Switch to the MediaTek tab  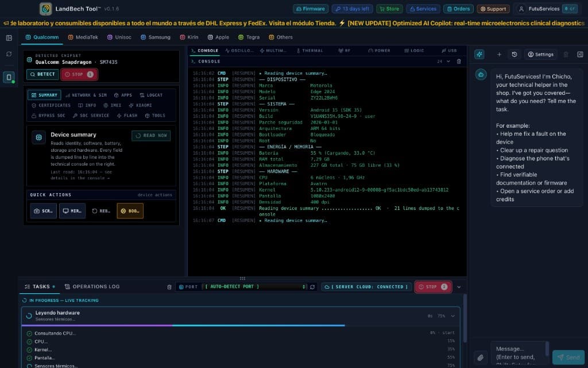click(83, 37)
